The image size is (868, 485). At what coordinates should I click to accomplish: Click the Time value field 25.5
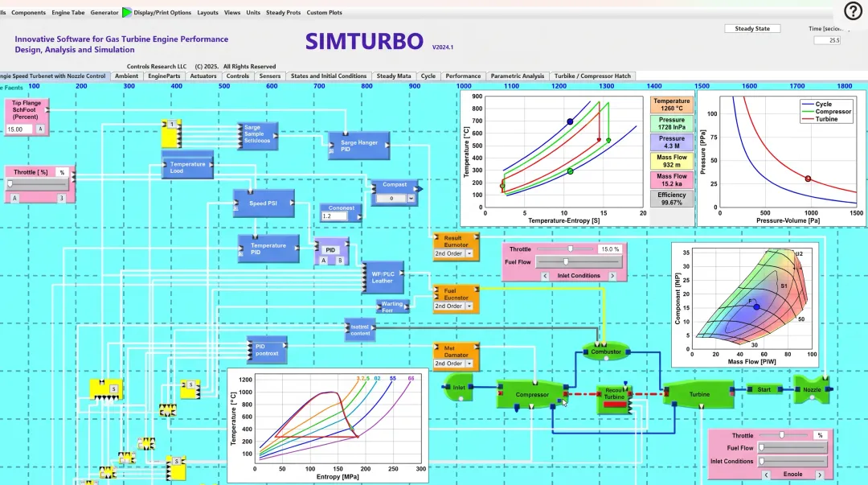click(827, 40)
